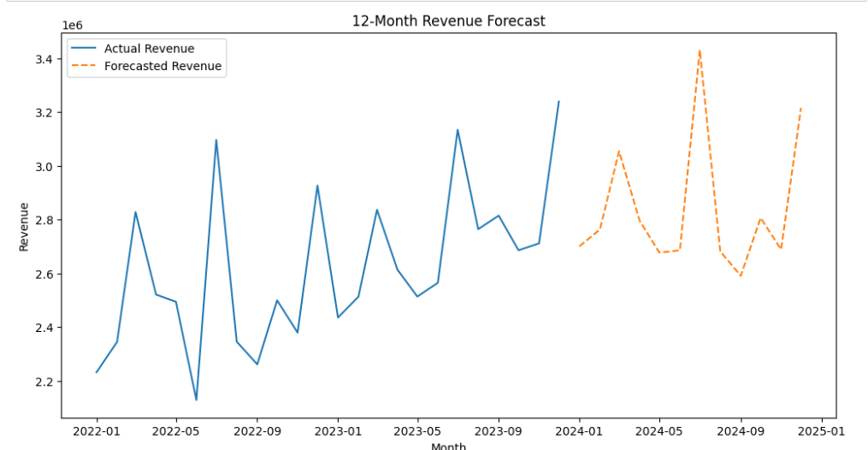Image resolution: width=868 pixels, height=450 pixels.
Task: Click the lowest dip of the actual revenue line
Action: pyautogui.click(x=196, y=400)
